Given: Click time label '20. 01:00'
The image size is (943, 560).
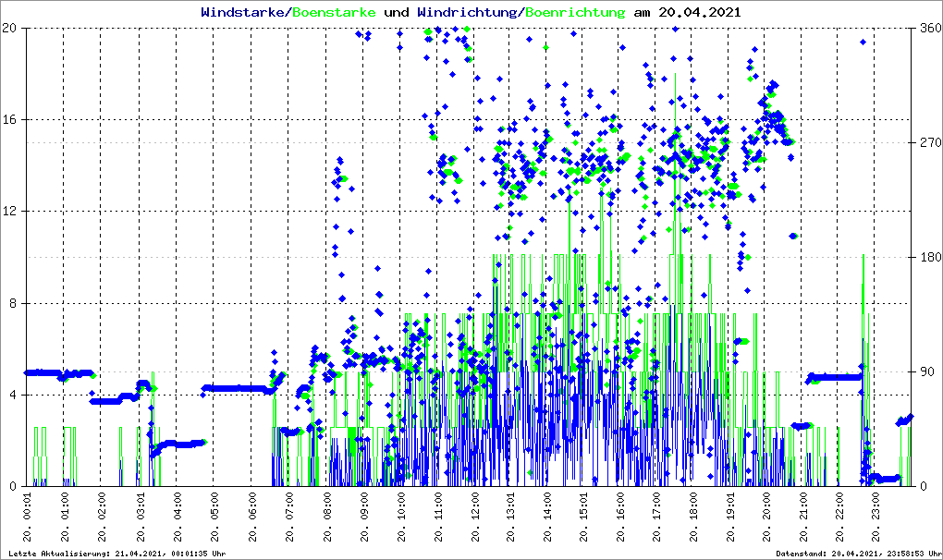Looking at the screenshot, I should (64, 517).
